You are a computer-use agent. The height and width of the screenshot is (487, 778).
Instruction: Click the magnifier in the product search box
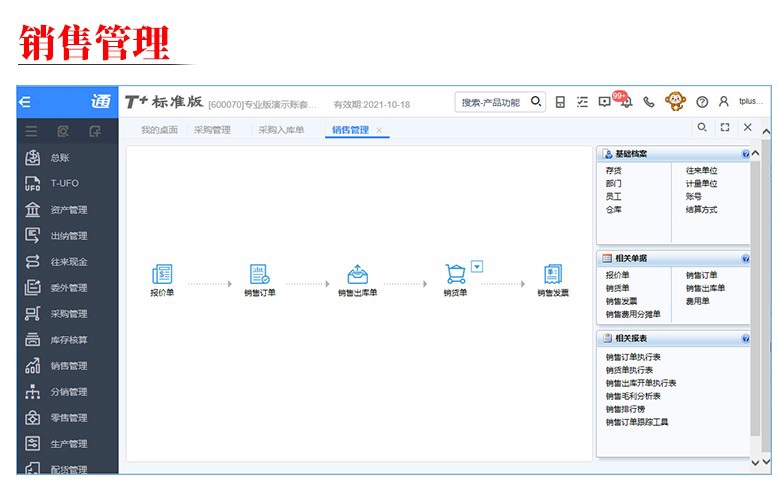point(536,101)
